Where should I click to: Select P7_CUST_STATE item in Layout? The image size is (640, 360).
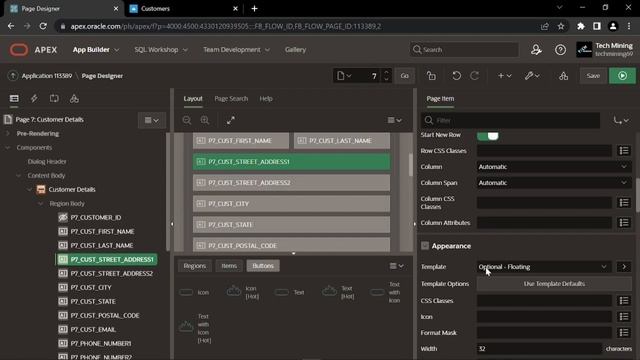[x=291, y=224]
